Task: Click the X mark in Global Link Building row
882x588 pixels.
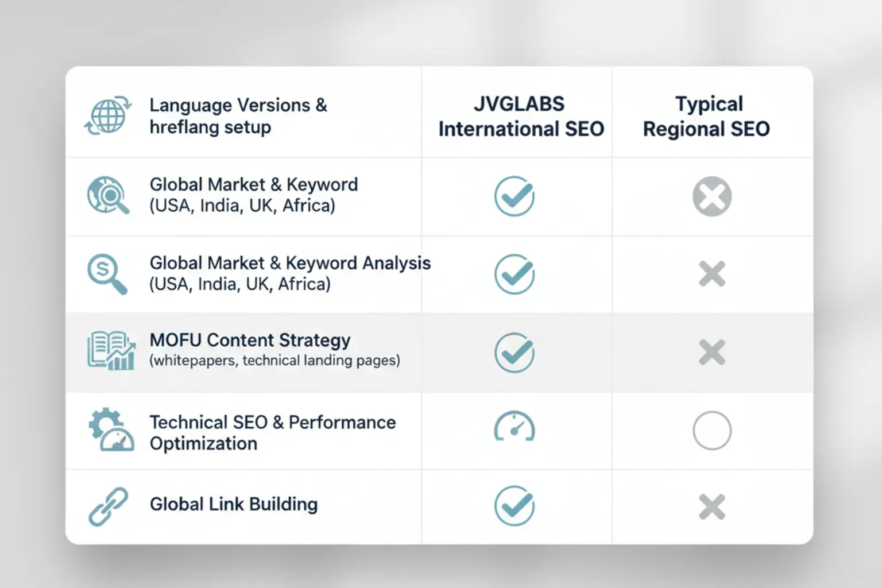Action: coord(712,507)
